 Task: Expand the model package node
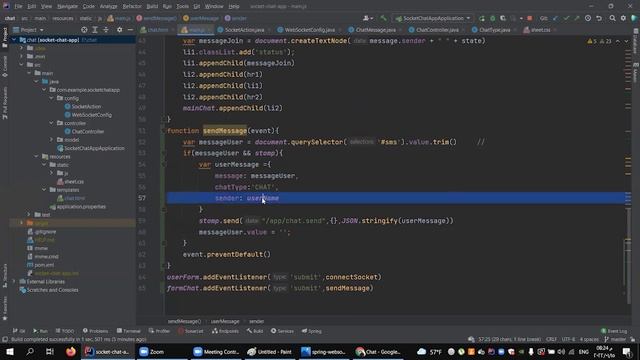[x=51, y=140]
